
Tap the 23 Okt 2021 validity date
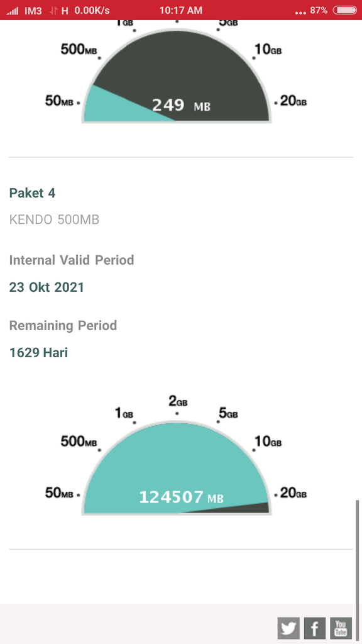coord(47,287)
